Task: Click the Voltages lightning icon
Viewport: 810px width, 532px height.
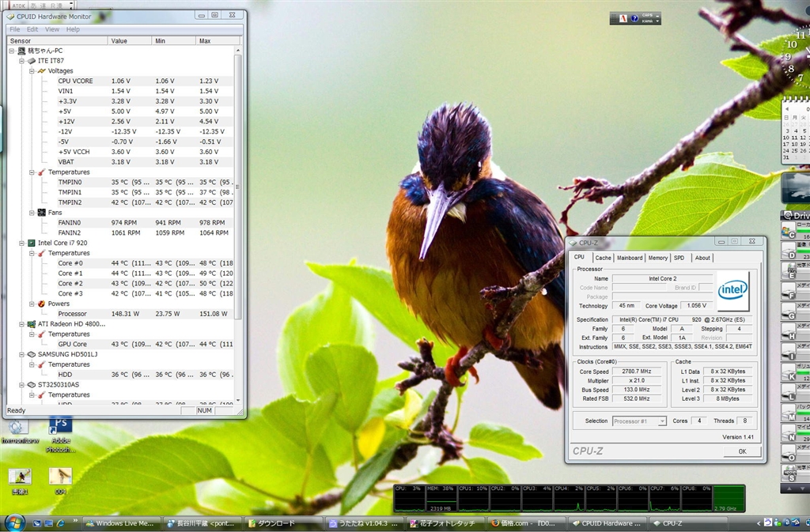Action: point(42,70)
